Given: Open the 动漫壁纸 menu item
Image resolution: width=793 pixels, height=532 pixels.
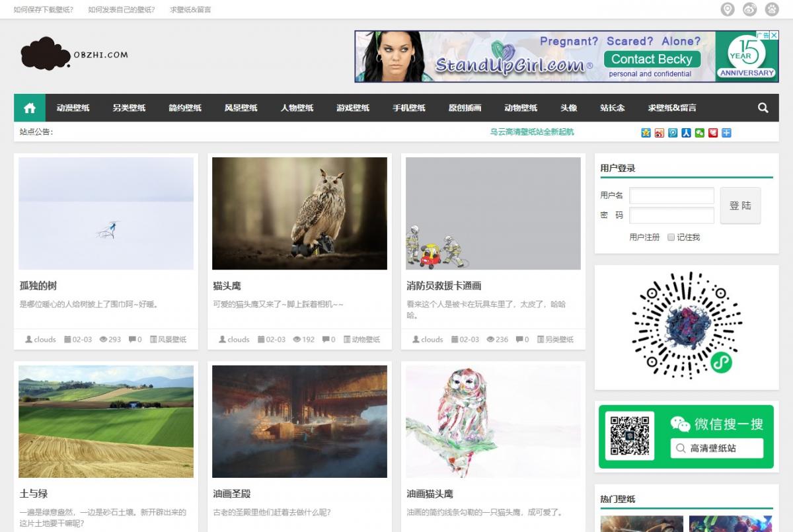Looking at the screenshot, I should (x=73, y=108).
